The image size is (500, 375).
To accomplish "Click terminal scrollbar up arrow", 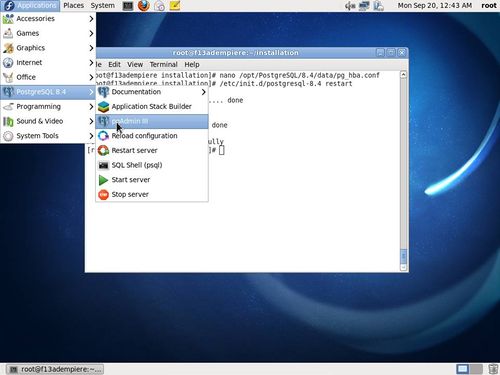I will click(403, 75).
